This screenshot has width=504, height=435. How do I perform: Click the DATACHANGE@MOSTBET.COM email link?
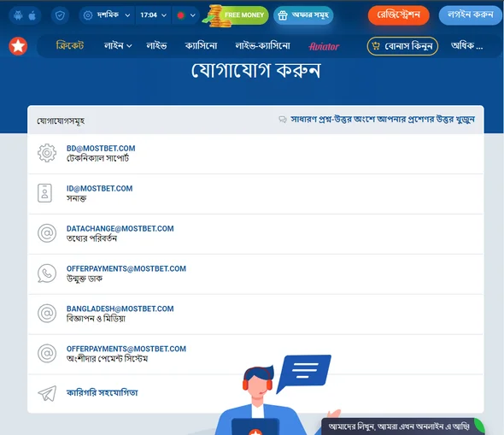coord(120,228)
